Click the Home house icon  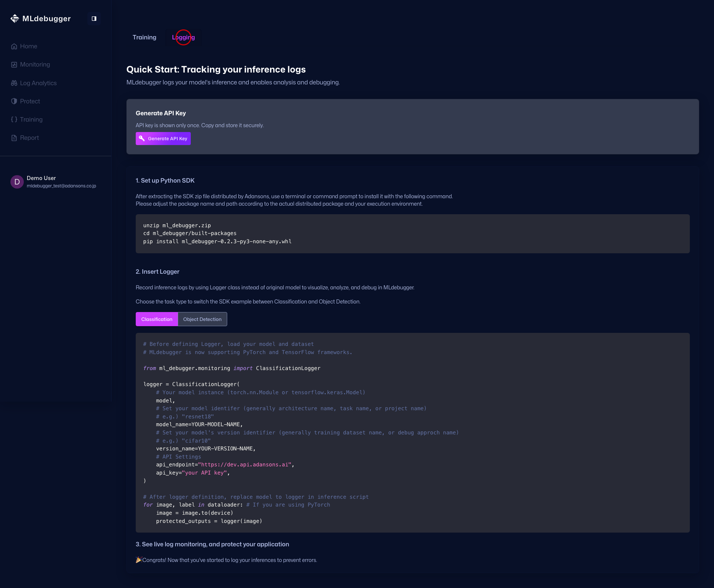coord(14,46)
